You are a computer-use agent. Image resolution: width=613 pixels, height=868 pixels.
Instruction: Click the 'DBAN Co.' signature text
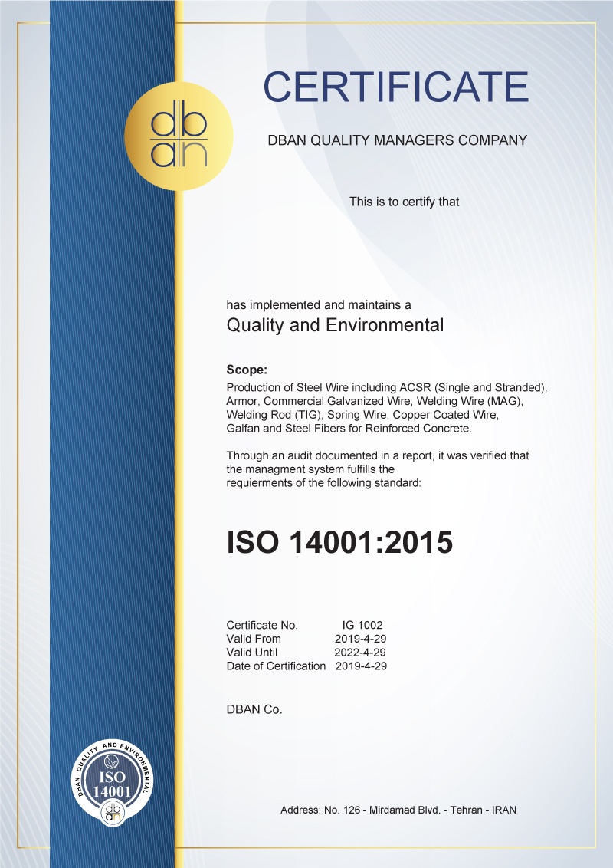pyautogui.click(x=254, y=710)
